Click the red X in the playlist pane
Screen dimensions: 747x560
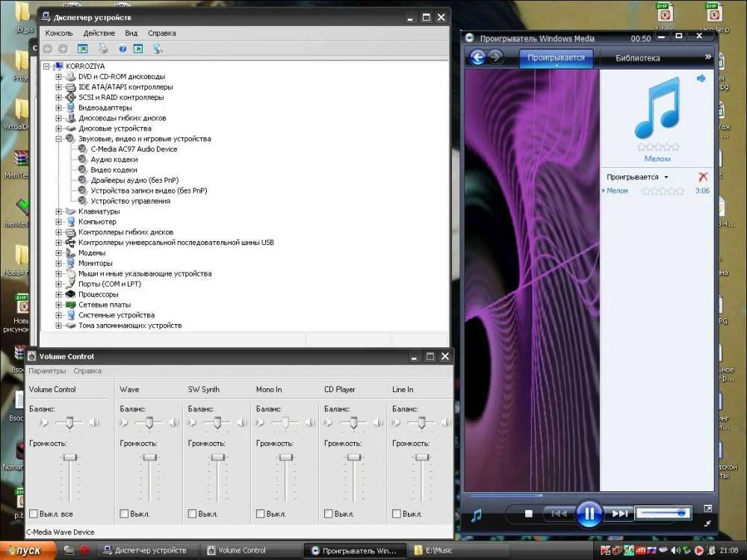click(702, 177)
